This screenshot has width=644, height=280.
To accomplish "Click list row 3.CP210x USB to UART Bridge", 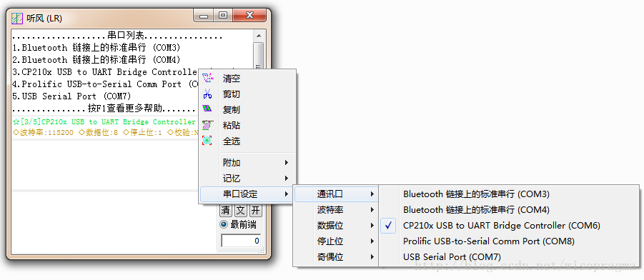I will (x=105, y=72).
